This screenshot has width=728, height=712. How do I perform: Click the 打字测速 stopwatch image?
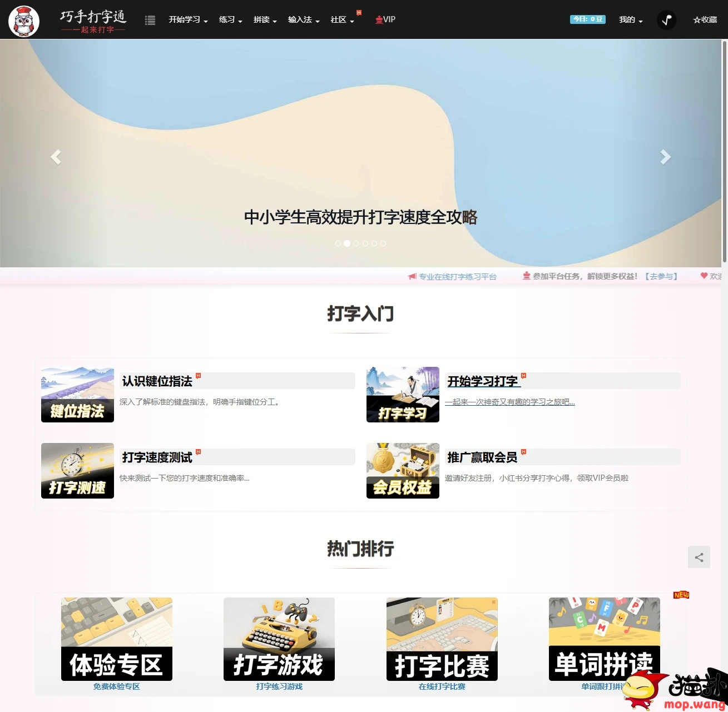click(x=77, y=471)
